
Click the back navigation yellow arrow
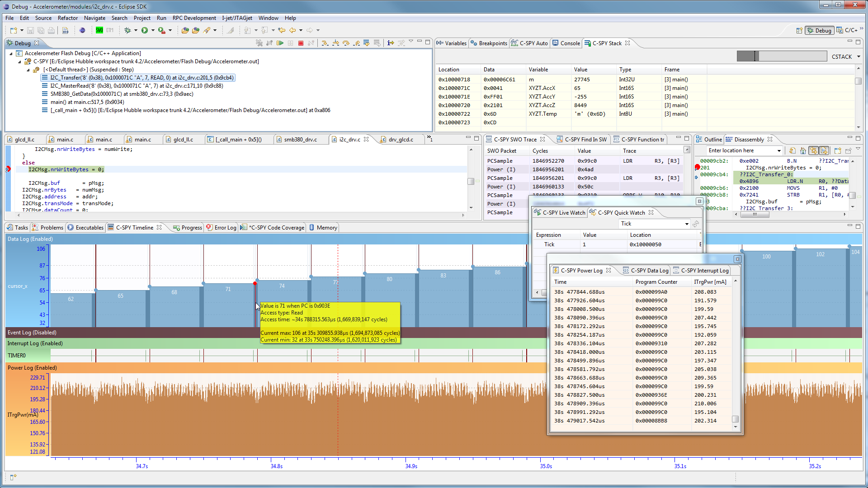point(292,30)
